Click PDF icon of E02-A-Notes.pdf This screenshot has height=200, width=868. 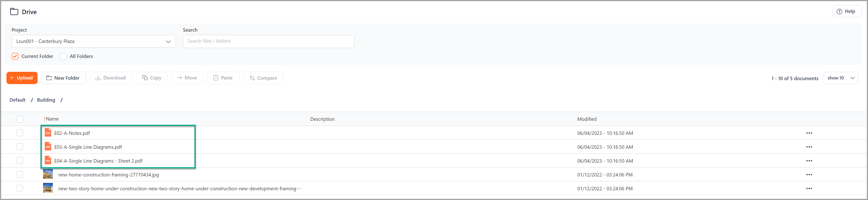[48, 133]
